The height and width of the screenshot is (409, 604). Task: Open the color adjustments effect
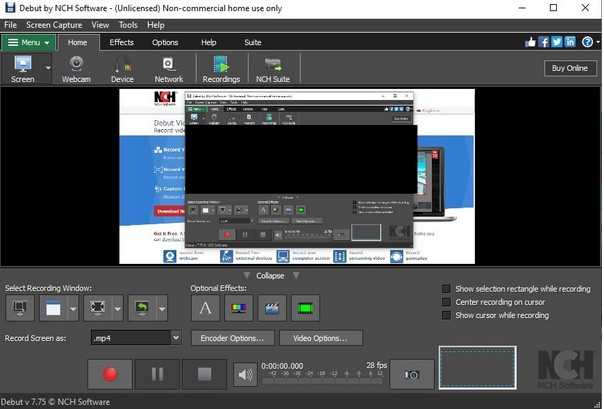[239, 308]
